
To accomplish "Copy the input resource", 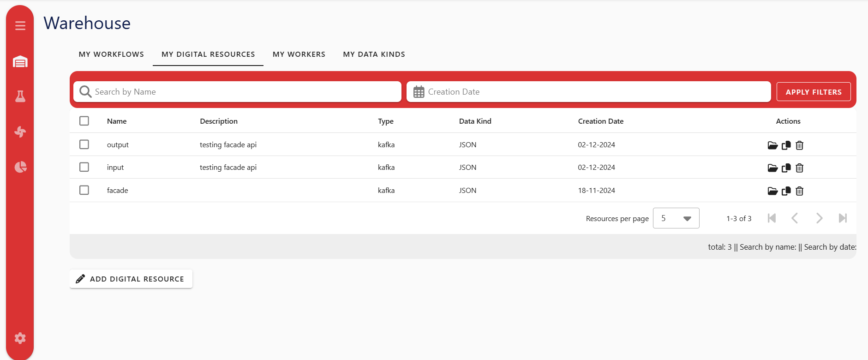I will tap(786, 168).
